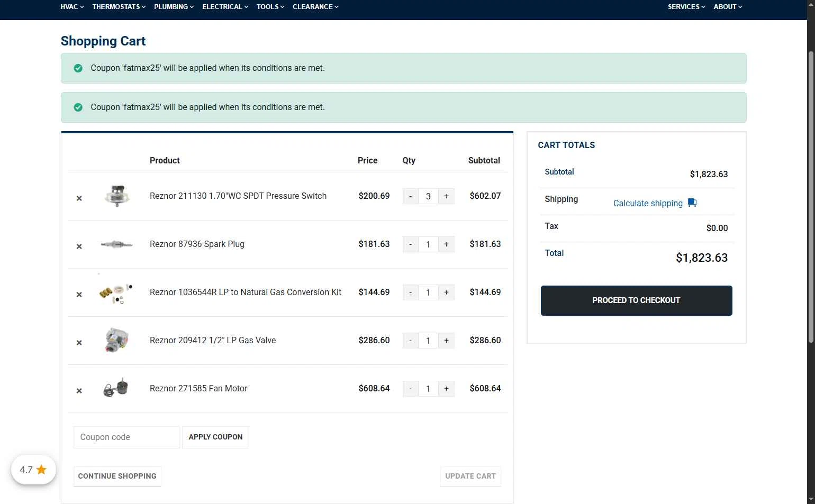Open Pressure Switch product thumbnail
Screen dimensions: 815x504
[117, 196]
